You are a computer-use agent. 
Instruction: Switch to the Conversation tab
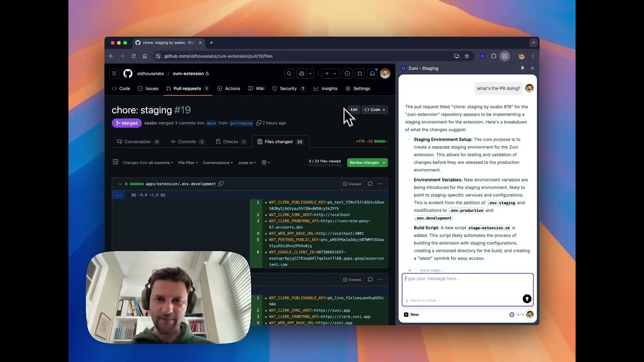coord(138,142)
